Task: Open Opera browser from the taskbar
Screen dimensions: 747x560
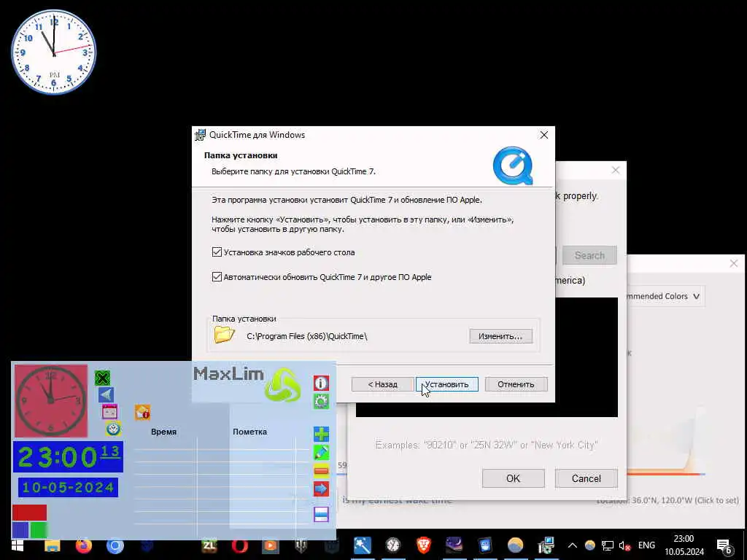Action: [239, 545]
